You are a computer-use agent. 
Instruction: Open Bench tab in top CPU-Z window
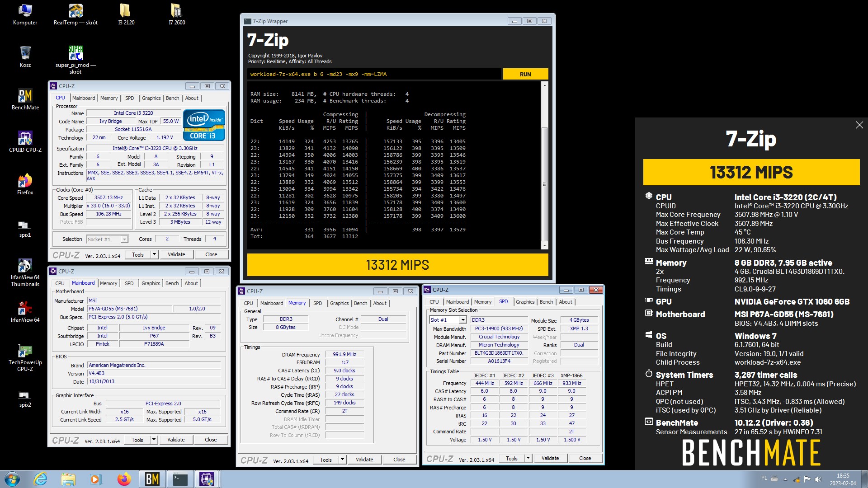[172, 98]
